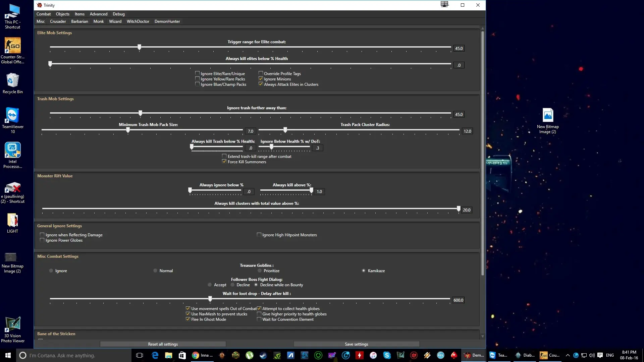
Task: Launch Microsoft Edge from the taskbar
Action: click(155, 355)
